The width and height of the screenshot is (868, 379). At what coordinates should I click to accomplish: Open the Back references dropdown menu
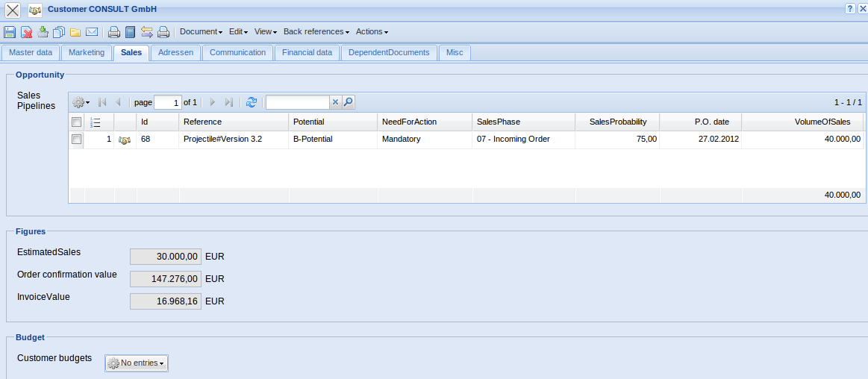[x=316, y=32]
